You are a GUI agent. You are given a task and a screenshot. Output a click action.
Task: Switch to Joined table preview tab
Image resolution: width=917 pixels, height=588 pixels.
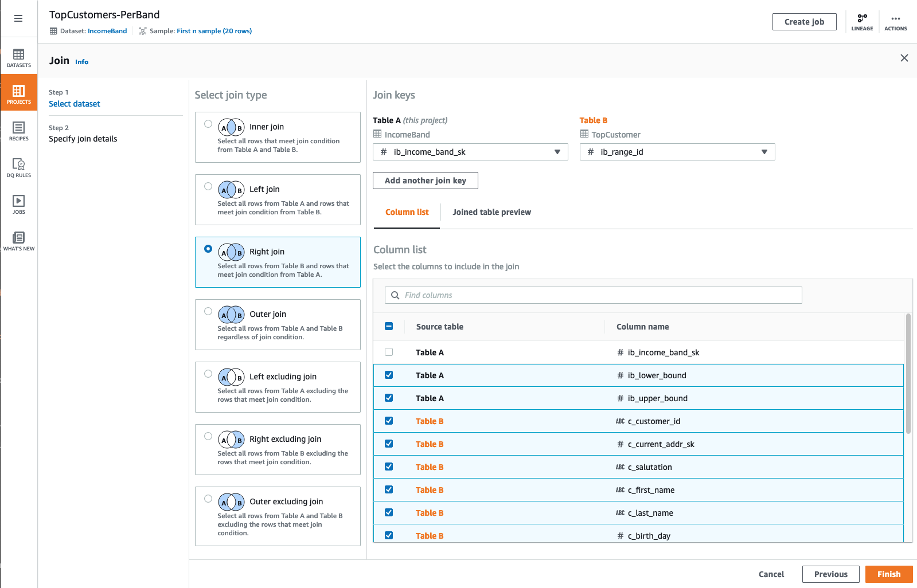click(491, 212)
